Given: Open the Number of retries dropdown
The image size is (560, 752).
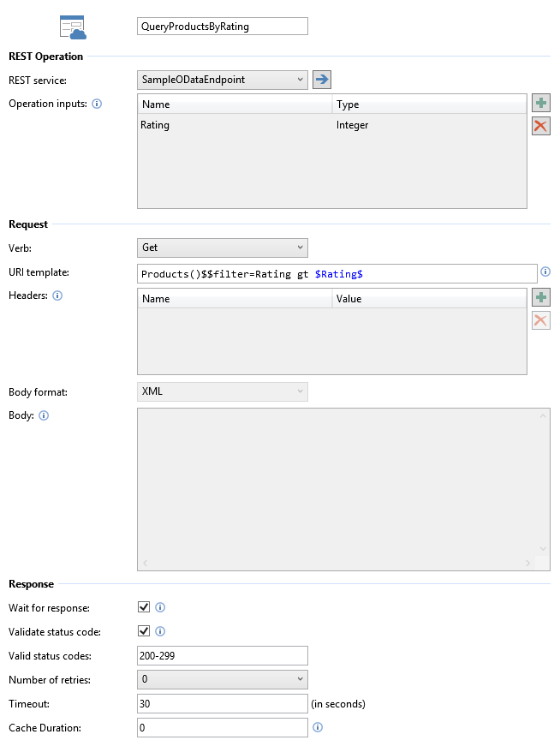Looking at the screenshot, I should [x=222, y=679].
